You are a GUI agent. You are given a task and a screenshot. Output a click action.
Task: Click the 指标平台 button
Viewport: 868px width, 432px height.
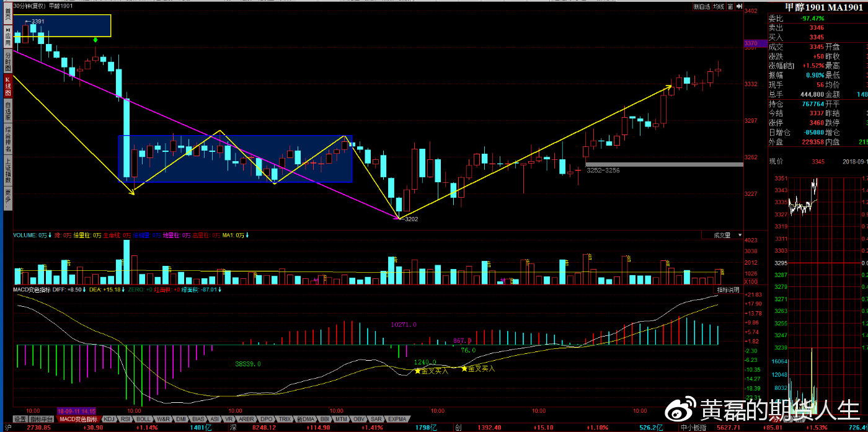click(43, 420)
